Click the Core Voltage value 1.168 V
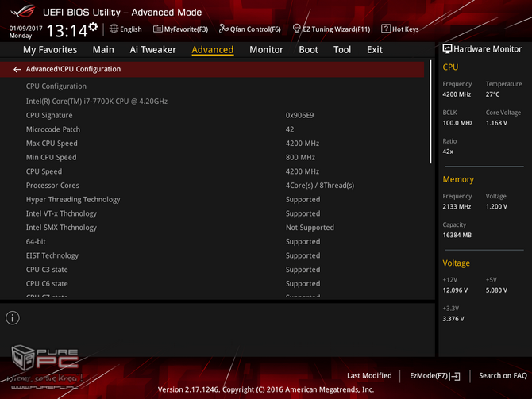This screenshot has height=399, width=532. point(496,123)
